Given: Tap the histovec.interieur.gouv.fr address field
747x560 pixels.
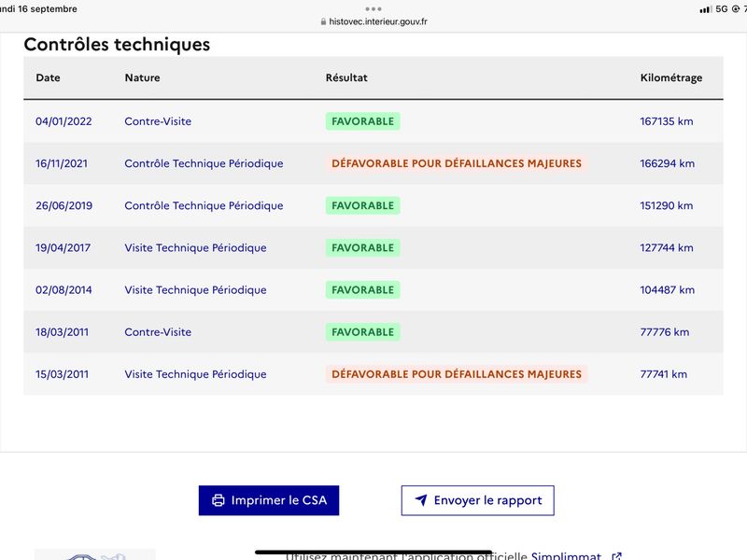Looking at the screenshot, I should point(374,21).
